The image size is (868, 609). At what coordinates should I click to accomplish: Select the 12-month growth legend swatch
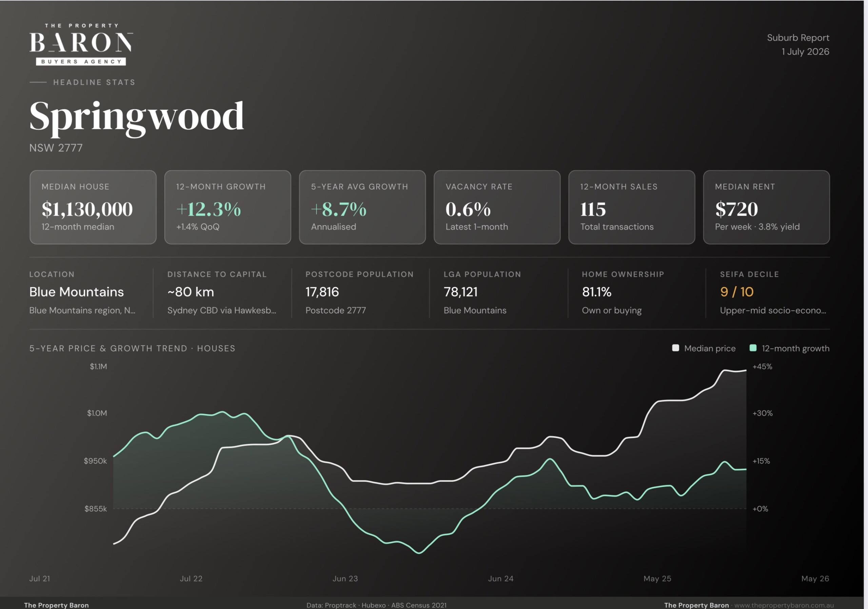pyautogui.click(x=753, y=348)
